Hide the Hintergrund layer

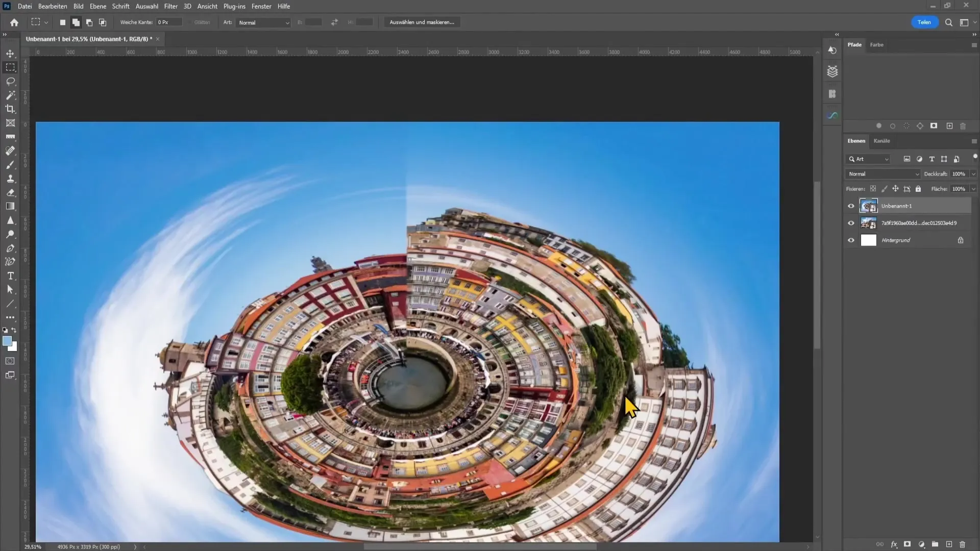point(851,240)
